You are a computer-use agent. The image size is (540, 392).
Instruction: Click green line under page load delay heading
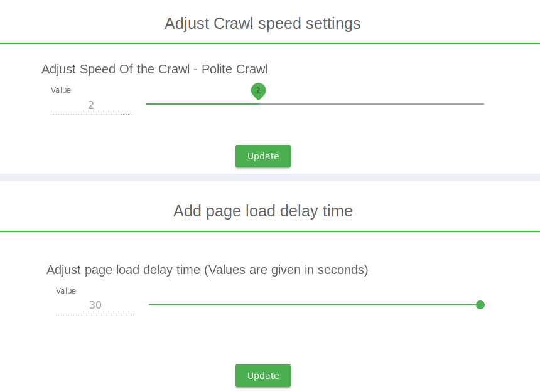[x=270, y=231]
